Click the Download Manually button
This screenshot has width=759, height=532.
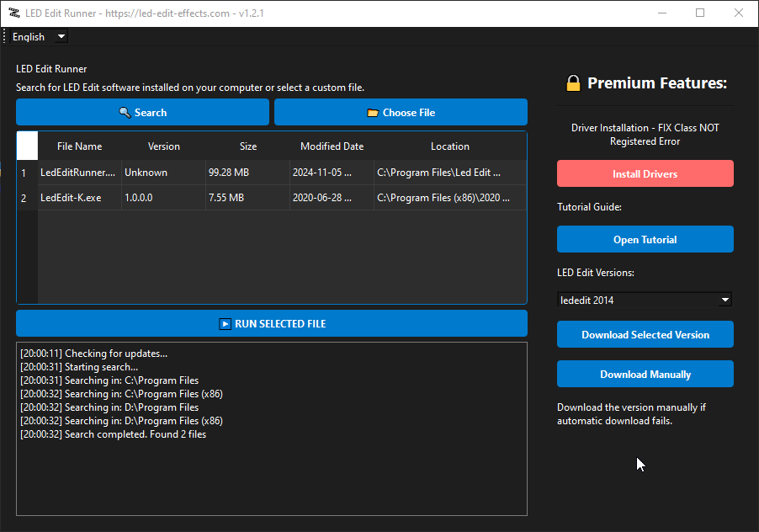pyautogui.click(x=645, y=375)
